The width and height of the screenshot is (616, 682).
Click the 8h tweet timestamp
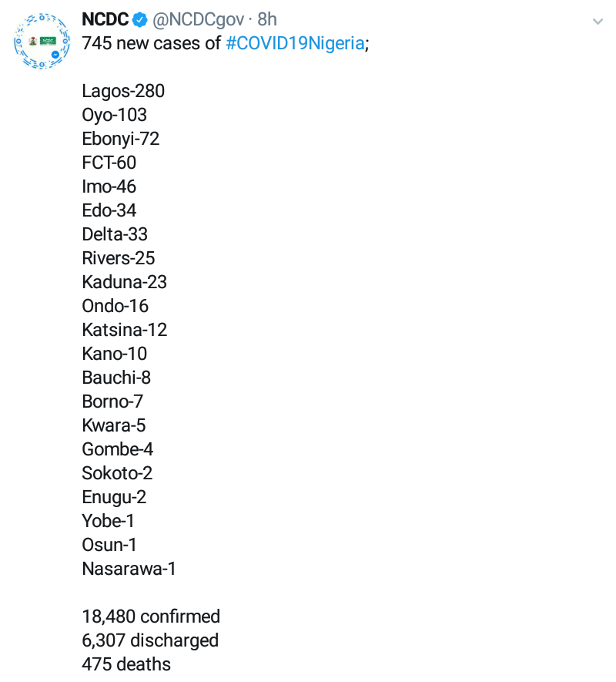point(267,20)
